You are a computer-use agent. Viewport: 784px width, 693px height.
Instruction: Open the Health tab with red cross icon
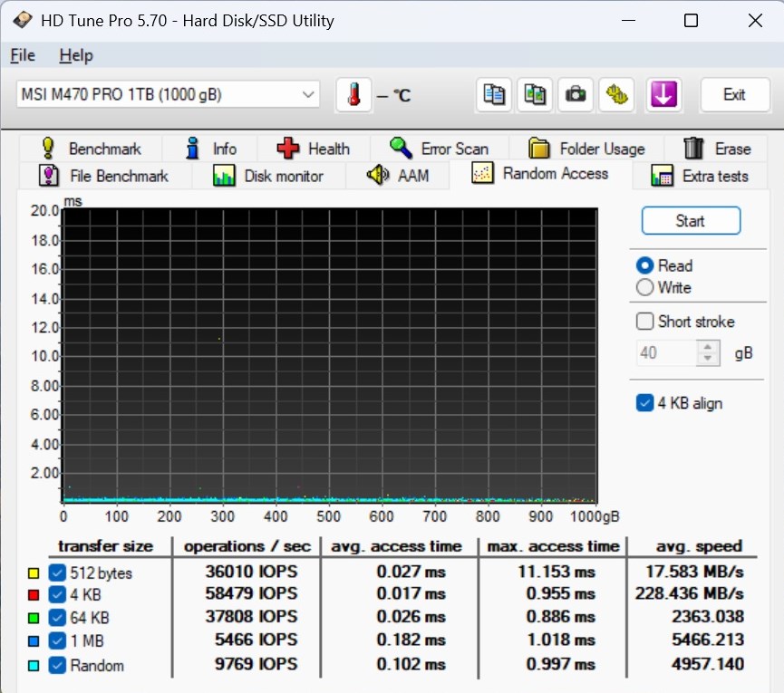(x=314, y=149)
